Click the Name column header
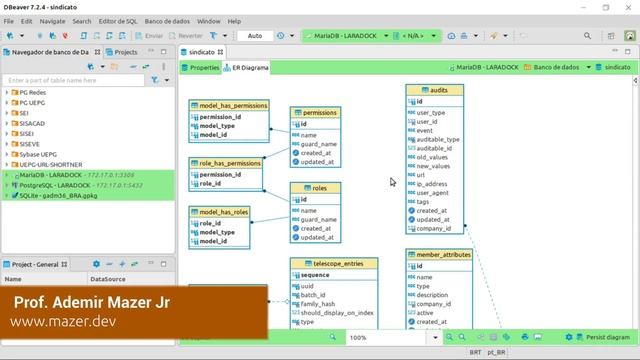Screen dimensions: 640x360 [x=44, y=279]
